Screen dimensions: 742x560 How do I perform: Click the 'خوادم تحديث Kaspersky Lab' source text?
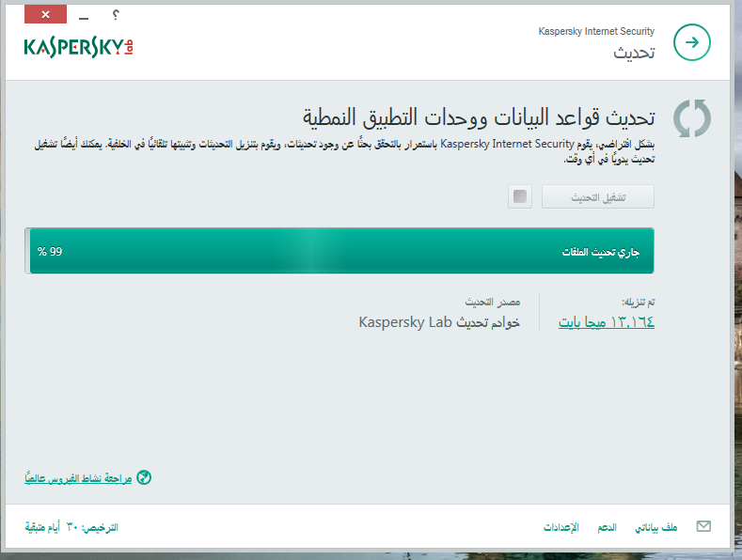point(439,322)
